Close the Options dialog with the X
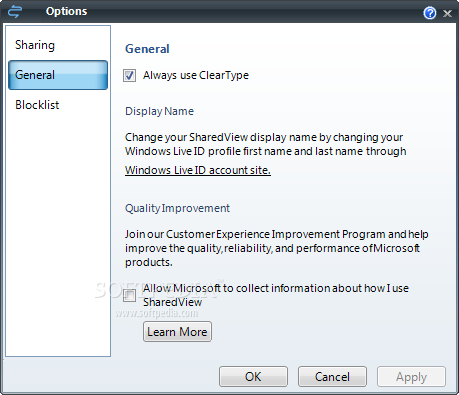This screenshot has height=395, width=459. (447, 13)
